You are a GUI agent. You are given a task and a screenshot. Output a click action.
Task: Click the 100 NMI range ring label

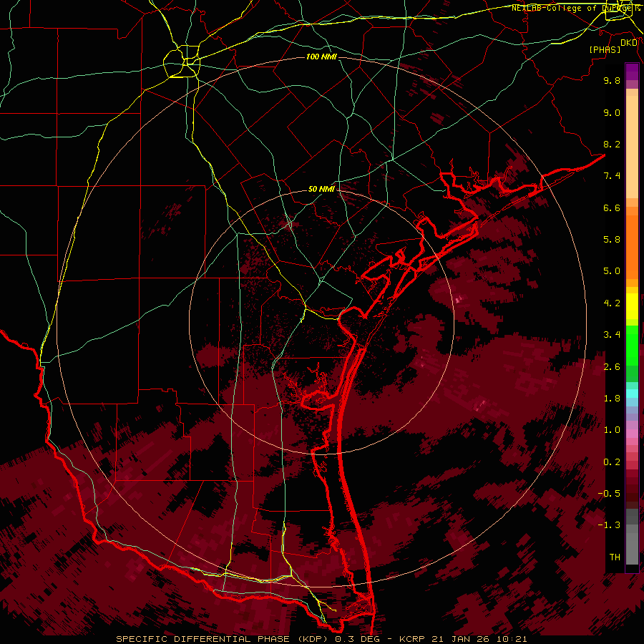(x=321, y=57)
